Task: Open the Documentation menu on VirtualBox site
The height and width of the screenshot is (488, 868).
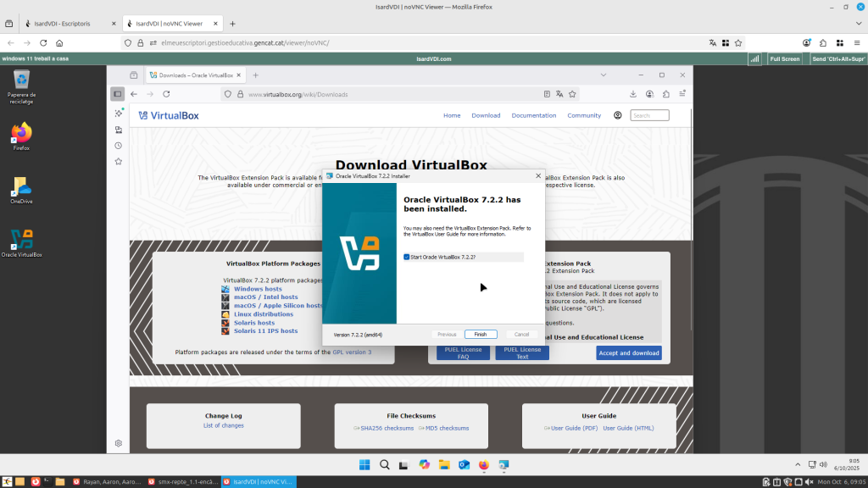Action: (x=534, y=115)
